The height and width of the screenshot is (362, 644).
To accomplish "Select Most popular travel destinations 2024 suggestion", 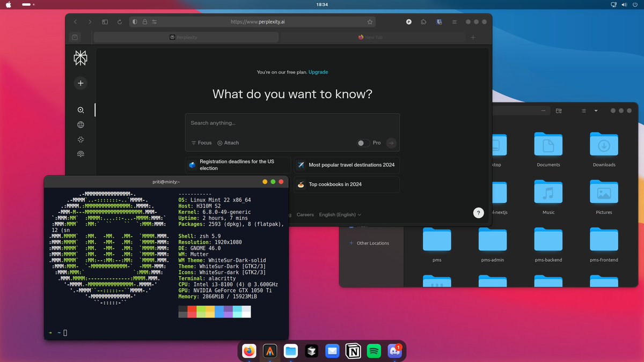I will 347,165.
